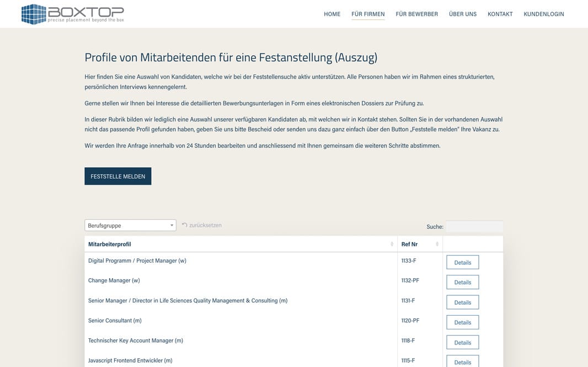View Details for Digital Programm / Project Manager
Viewport: 588px width, 367px height.
point(462,262)
